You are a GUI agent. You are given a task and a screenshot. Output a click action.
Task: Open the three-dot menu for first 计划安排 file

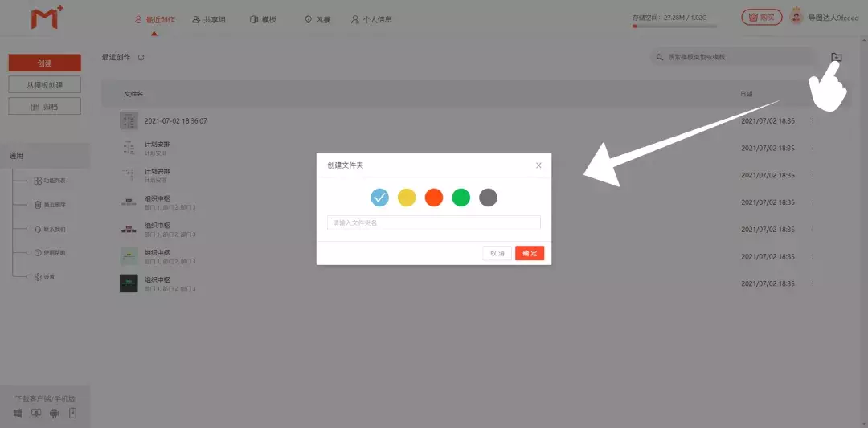click(x=813, y=149)
